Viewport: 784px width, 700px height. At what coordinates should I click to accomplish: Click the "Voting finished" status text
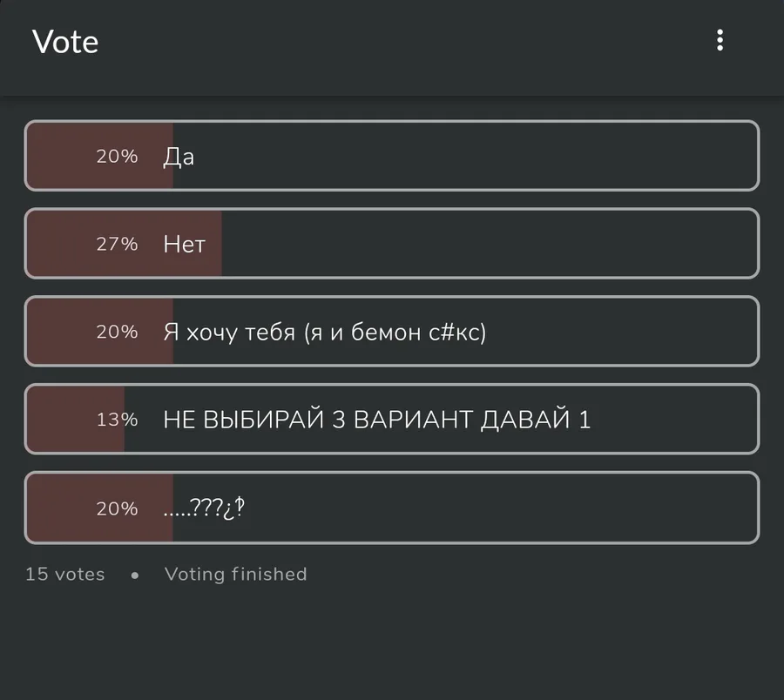[235, 575]
